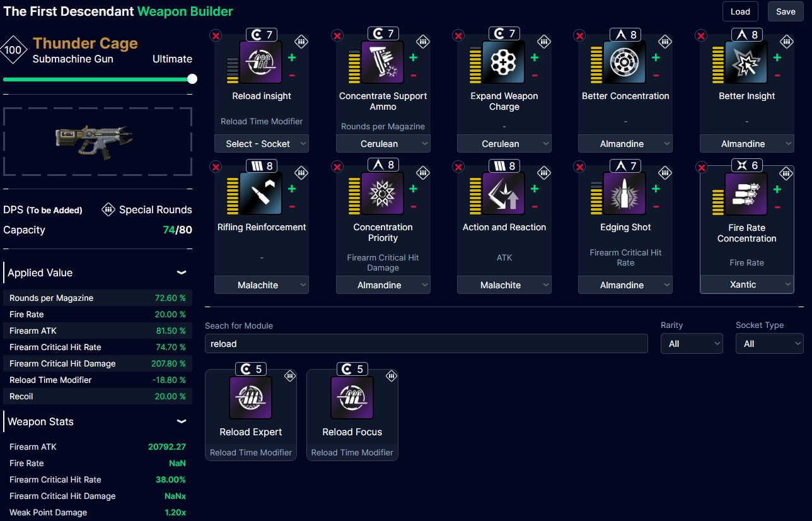812x521 pixels.
Task: Open Almandine socket dropdown for Edging Shot
Action: pos(625,285)
